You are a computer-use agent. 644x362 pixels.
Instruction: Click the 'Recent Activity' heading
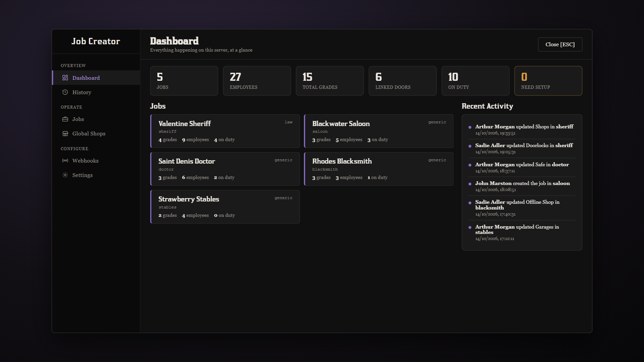coord(487,106)
